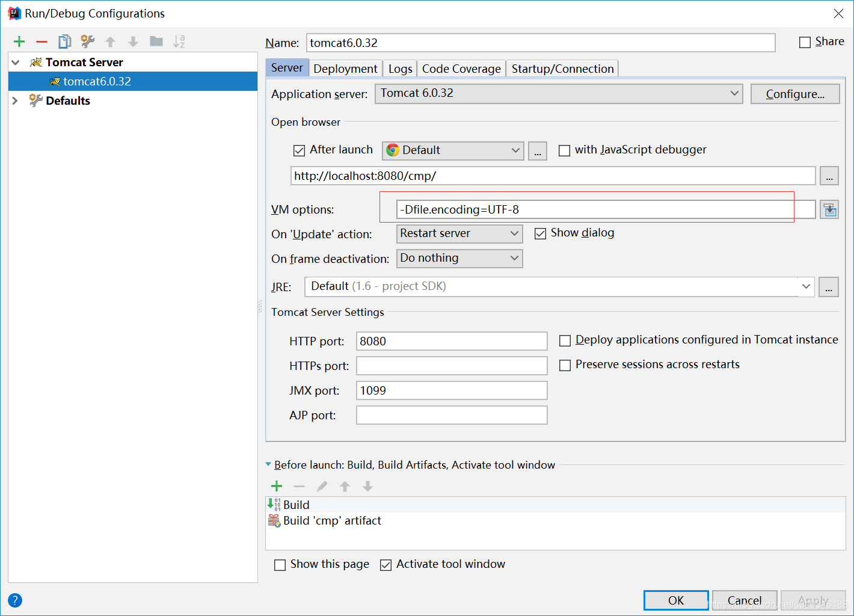Uncheck After launch checkbox
This screenshot has height=616, width=854.
(299, 150)
